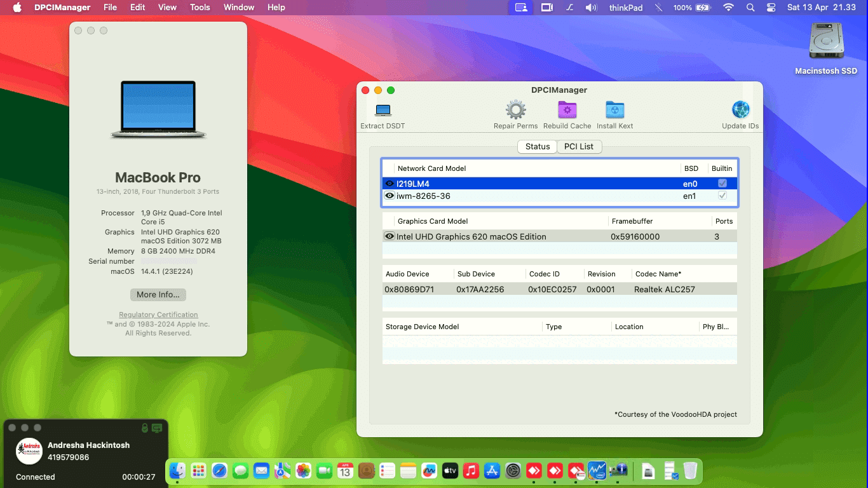Open the Apple TV app in the Dock
Image resolution: width=868 pixels, height=488 pixels.
click(x=450, y=471)
